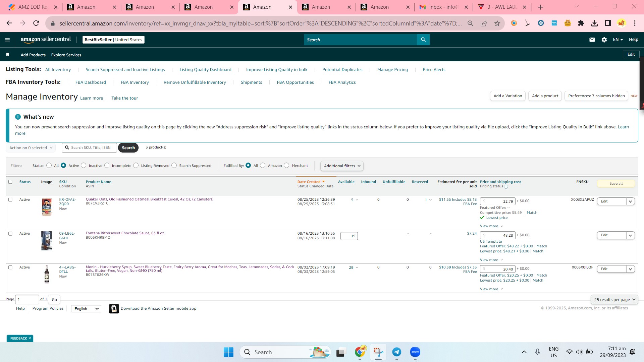Click the search magnifier button in header
Screen dimensions: 644x362
[x=423, y=40]
